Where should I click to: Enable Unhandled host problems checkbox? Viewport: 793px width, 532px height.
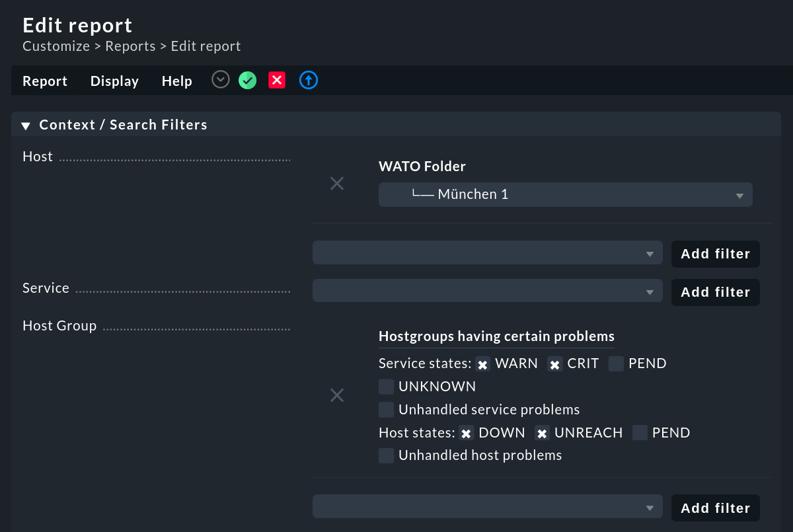click(387, 455)
